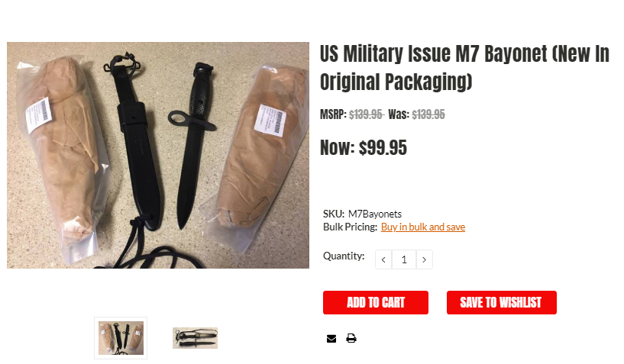
Task: Open the Buy in bulk and save link
Action: click(x=422, y=227)
